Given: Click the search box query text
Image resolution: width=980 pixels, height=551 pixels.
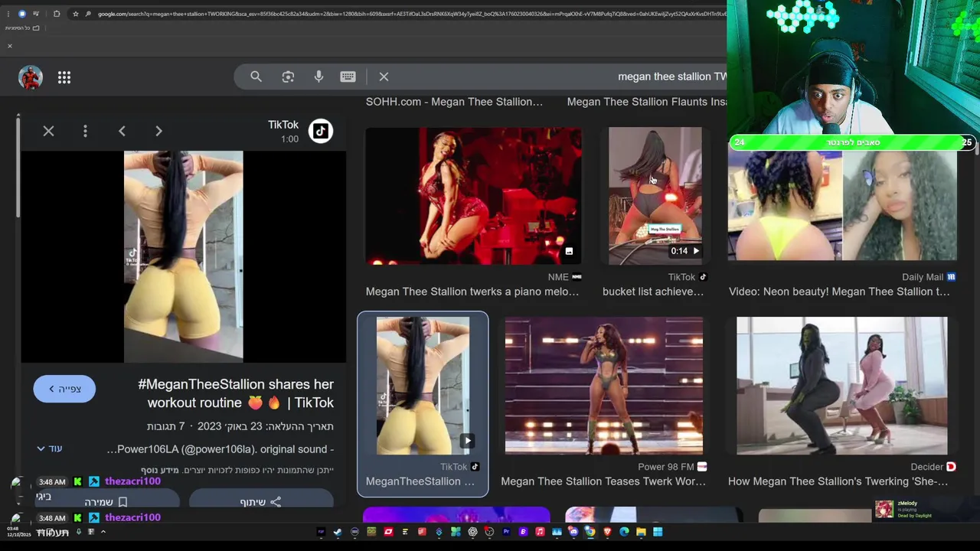Looking at the screenshot, I should click(672, 77).
